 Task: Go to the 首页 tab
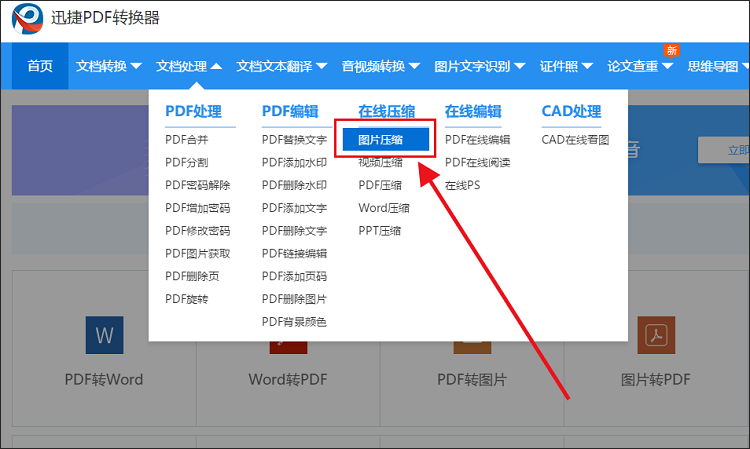coord(40,66)
